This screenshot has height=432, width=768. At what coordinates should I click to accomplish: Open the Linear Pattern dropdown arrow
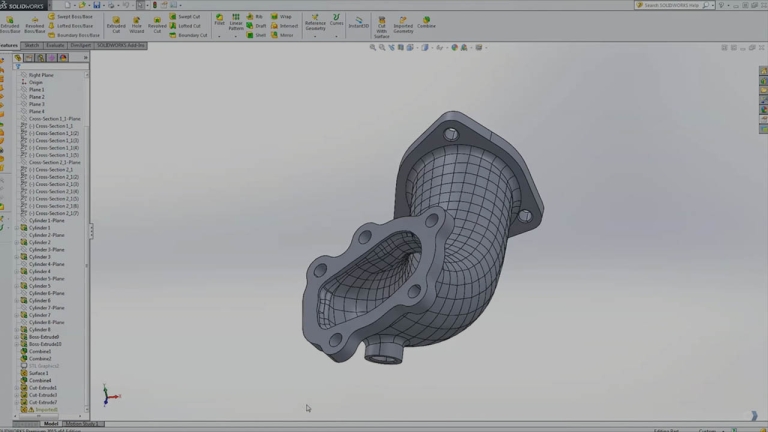coord(236,36)
